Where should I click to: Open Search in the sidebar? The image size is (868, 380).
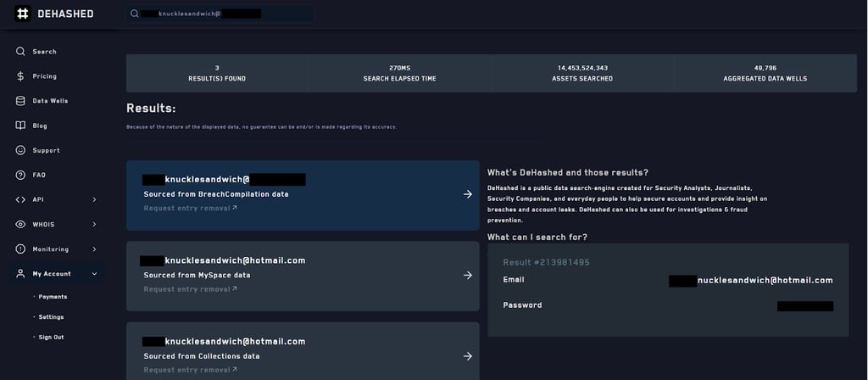pyautogui.click(x=44, y=52)
